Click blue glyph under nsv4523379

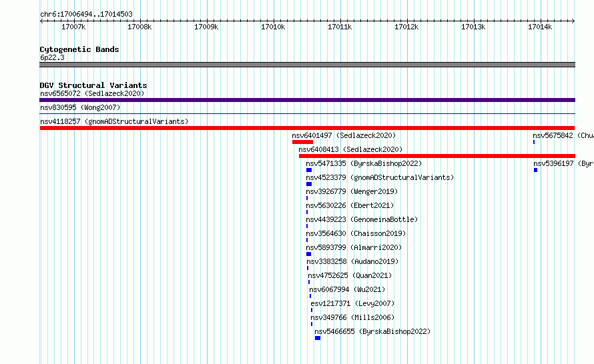pyautogui.click(x=309, y=184)
